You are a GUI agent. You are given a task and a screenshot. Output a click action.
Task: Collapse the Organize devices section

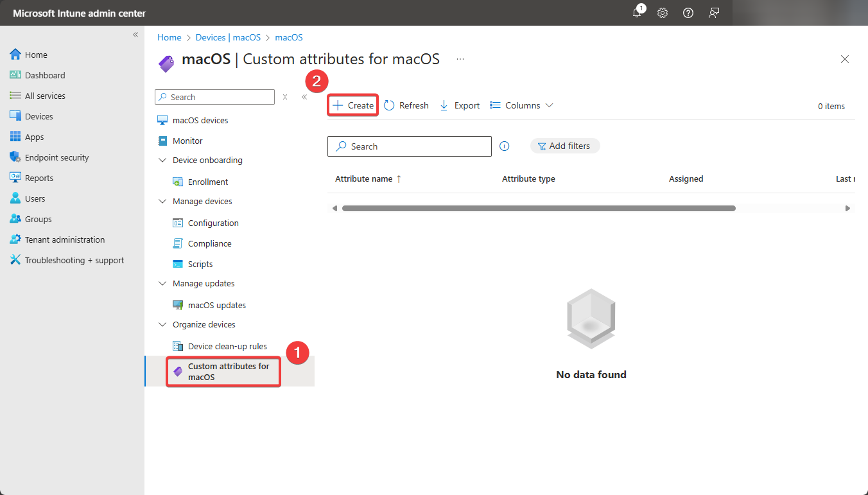162,325
